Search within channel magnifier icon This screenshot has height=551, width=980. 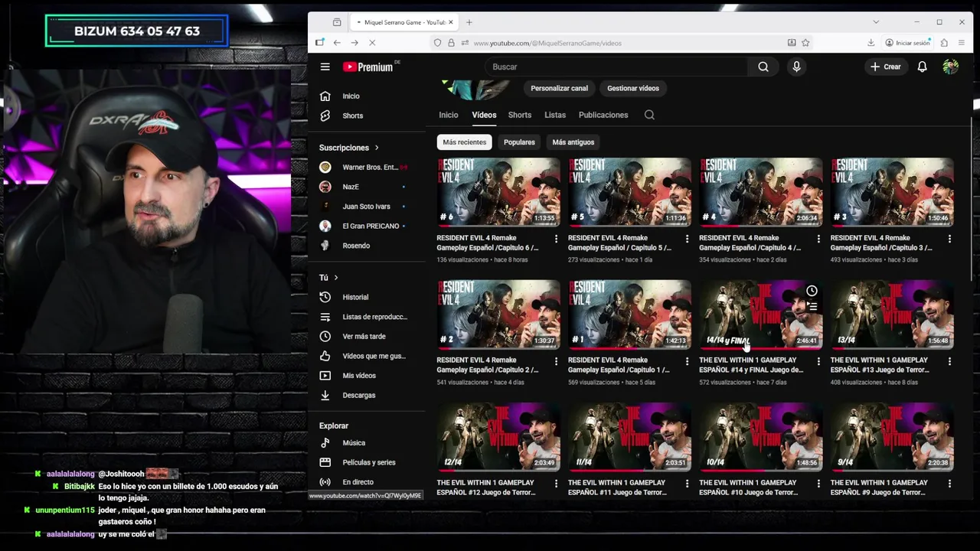pos(649,115)
